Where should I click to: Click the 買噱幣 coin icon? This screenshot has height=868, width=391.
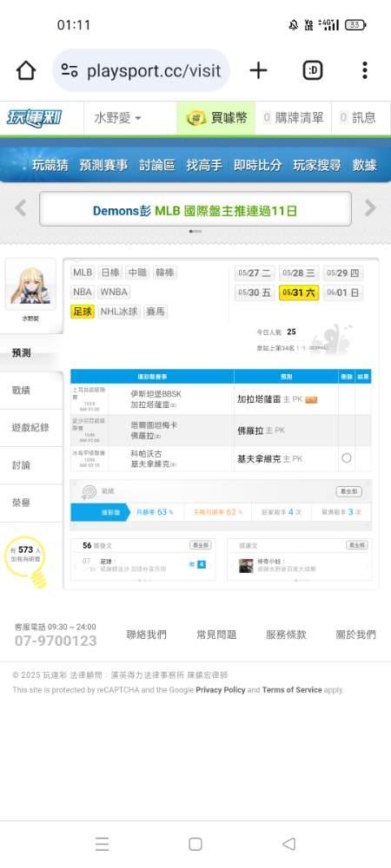click(196, 118)
